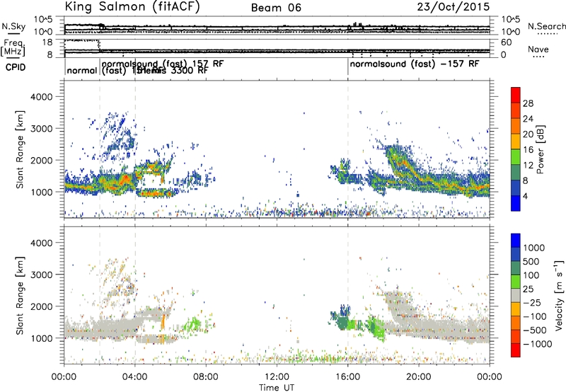The height and width of the screenshot is (392, 566).
Task: Select the 'Beam 06' label
Action: click(276, 8)
